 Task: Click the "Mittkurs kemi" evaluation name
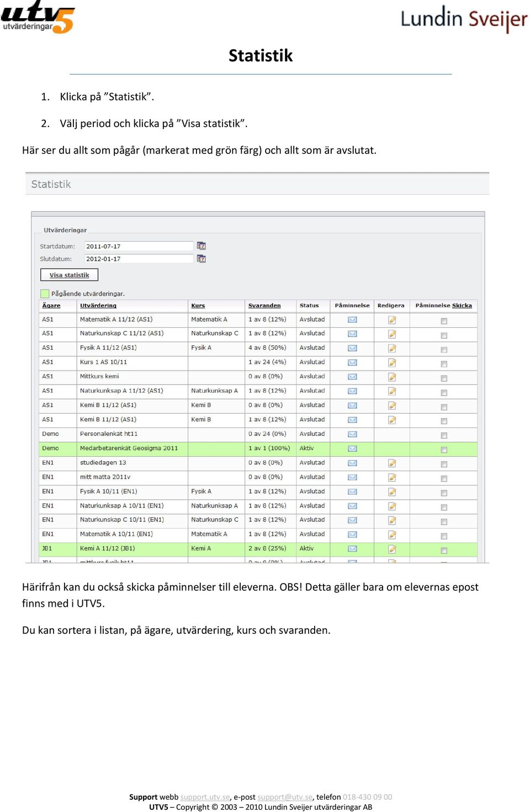pos(99,376)
